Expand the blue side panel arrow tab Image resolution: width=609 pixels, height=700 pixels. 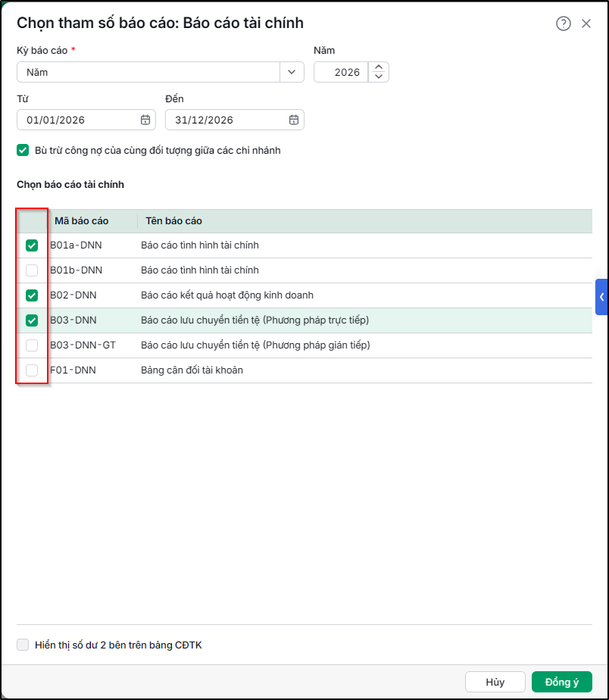pos(602,297)
